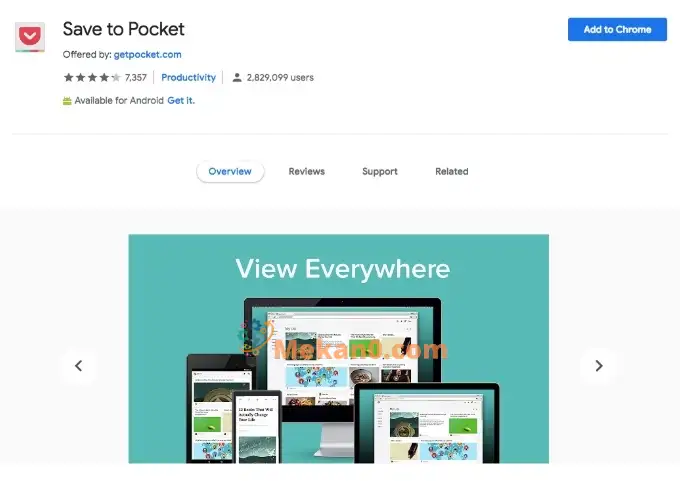Open the getpocket.com developer link
The height and width of the screenshot is (481, 680).
click(x=147, y=55)
